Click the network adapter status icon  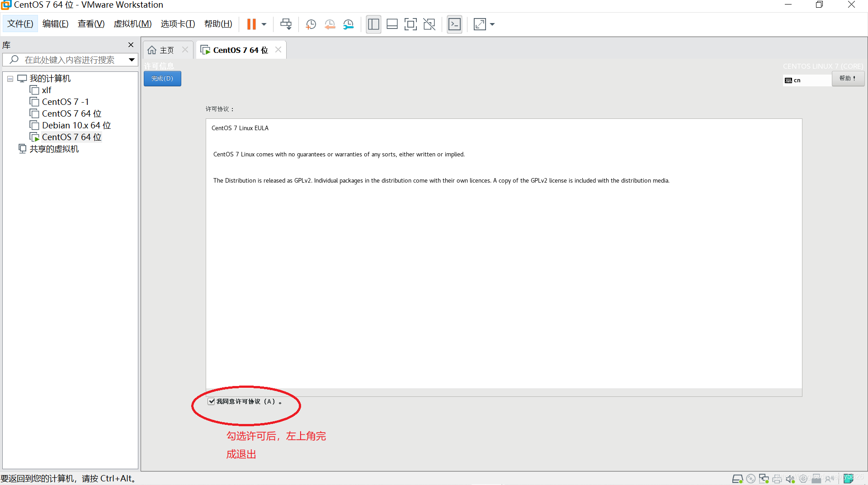[x=764, y=479]
